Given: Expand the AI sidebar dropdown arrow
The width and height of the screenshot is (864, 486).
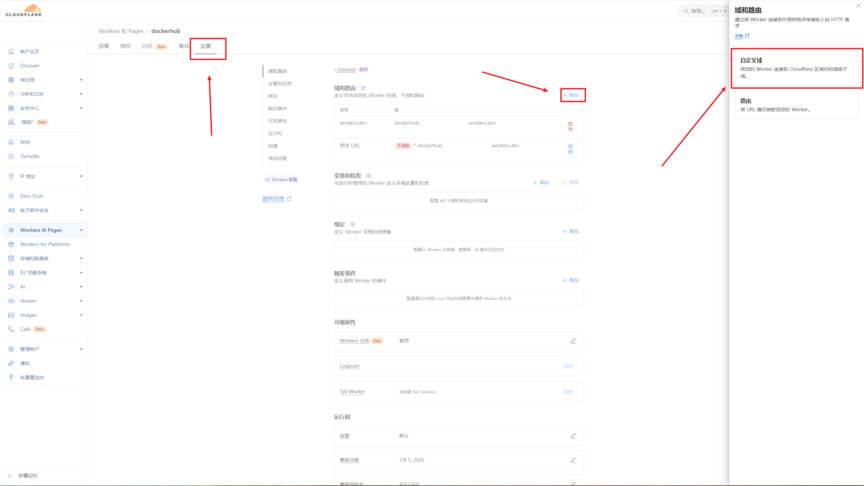Looking at the screenshot, I should tap(81, 287).
